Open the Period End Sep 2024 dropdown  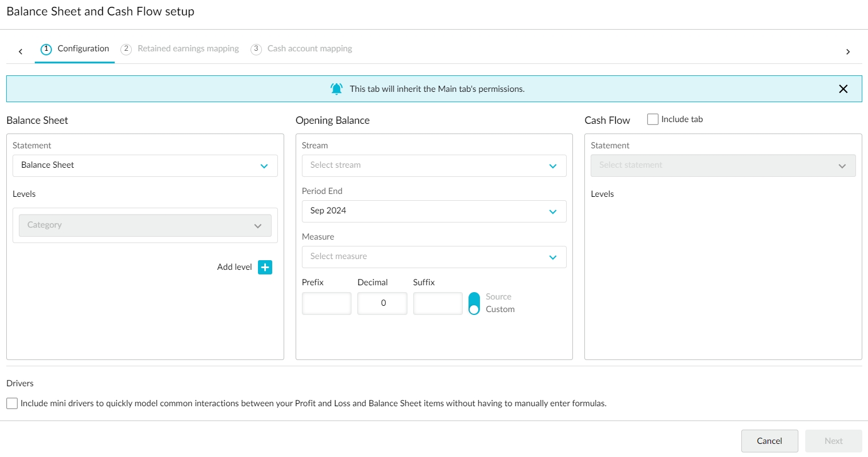pyautogui.click(x=434, y=211)
